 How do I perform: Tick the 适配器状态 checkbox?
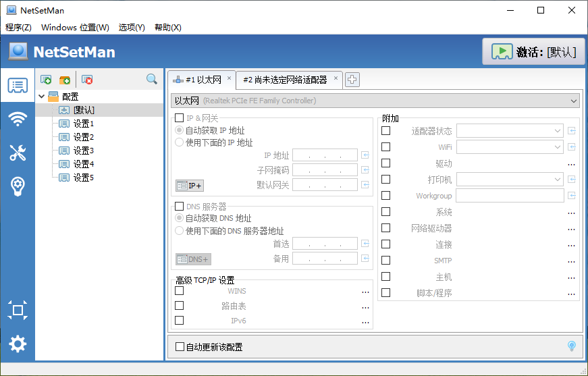385,130
